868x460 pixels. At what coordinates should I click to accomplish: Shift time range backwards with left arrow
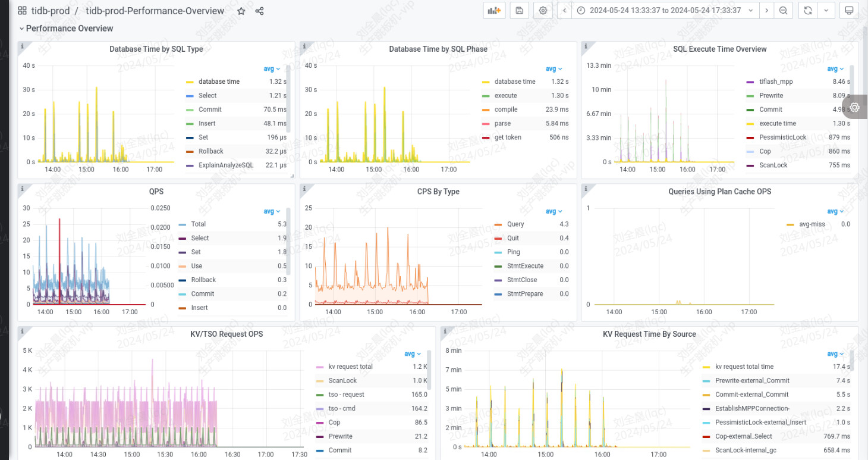(564, 11)
